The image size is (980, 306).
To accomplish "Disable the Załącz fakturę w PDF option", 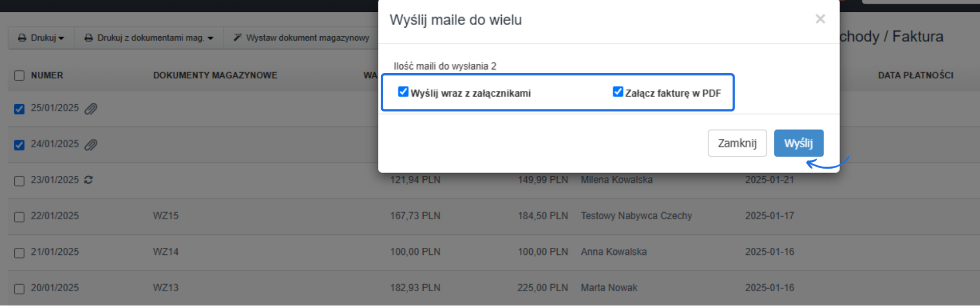I will click(x=618, y=91).
